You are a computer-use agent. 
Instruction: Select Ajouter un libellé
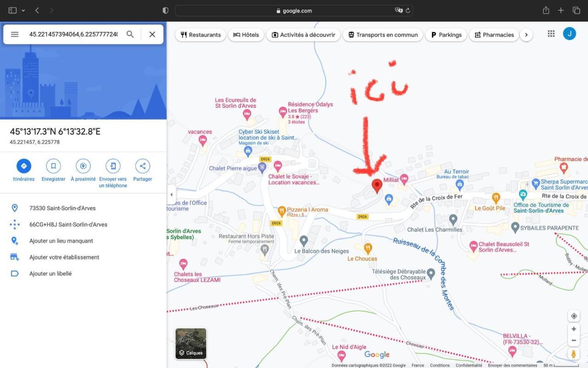coord(83,273)
